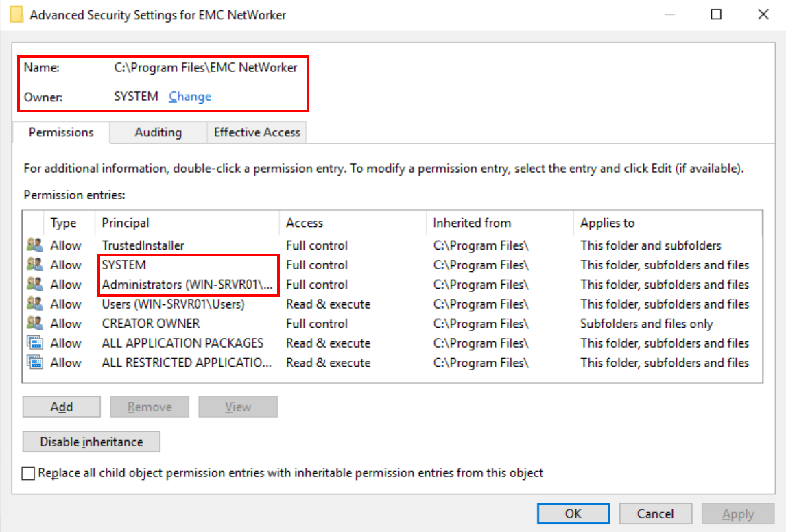Open the Effective Access tab
Image resolution: width=786 pixels, height=532 pixels.
pos(256,132)
